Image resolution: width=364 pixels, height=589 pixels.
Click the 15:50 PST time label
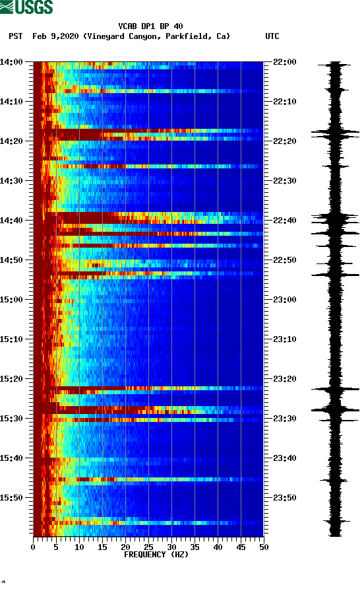pyautogui.click(x=11, y=498)
